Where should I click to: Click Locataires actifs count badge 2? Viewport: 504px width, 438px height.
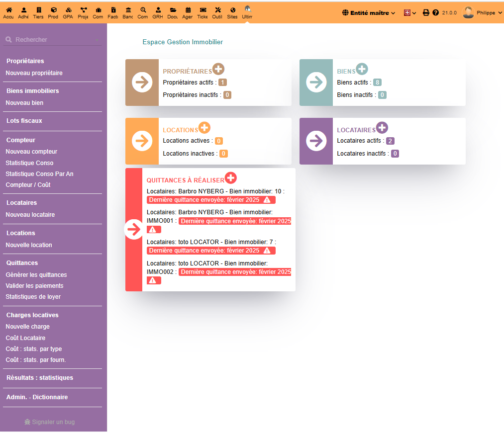(390, 141)
